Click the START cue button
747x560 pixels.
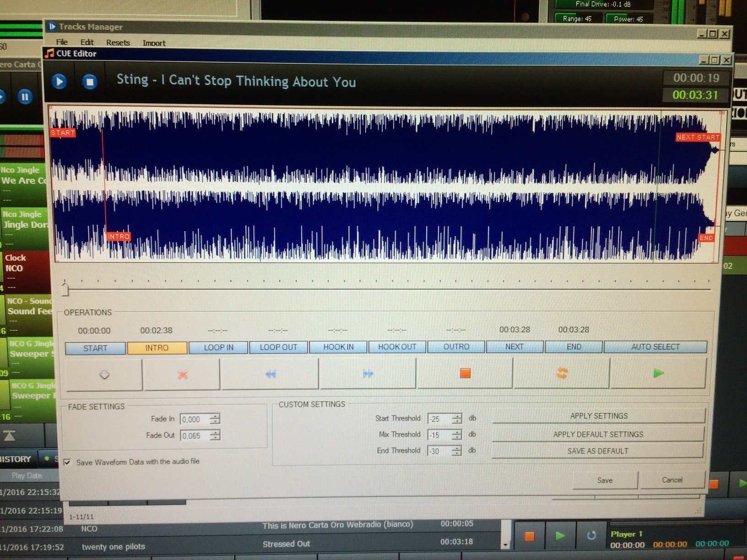(95, 348)
